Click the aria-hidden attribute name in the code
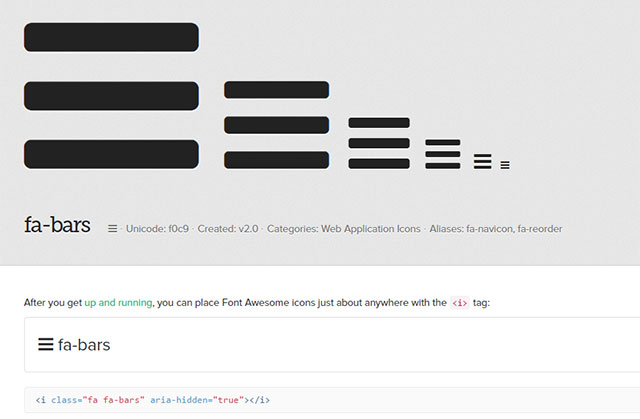The width and height of the screenshot is (640, 419). (x=174, y=400)
